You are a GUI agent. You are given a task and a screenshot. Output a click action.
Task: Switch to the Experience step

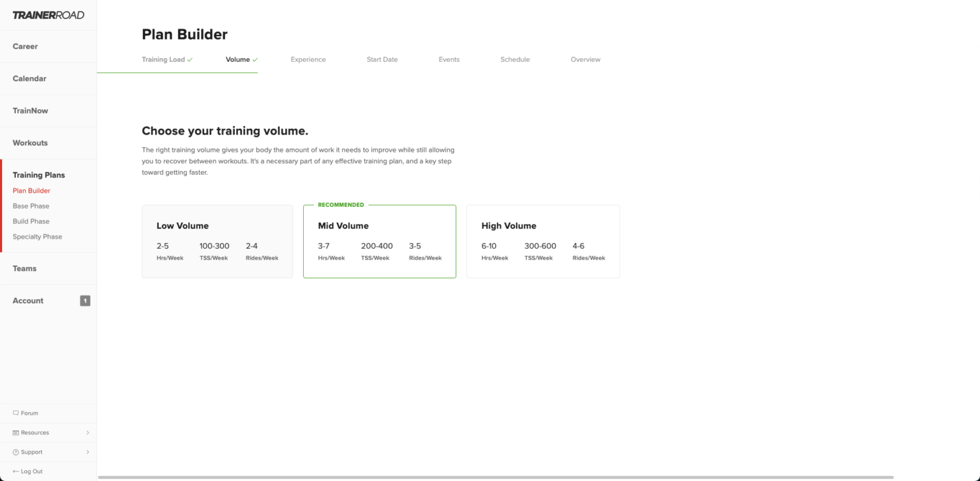(x=308, y=59)
